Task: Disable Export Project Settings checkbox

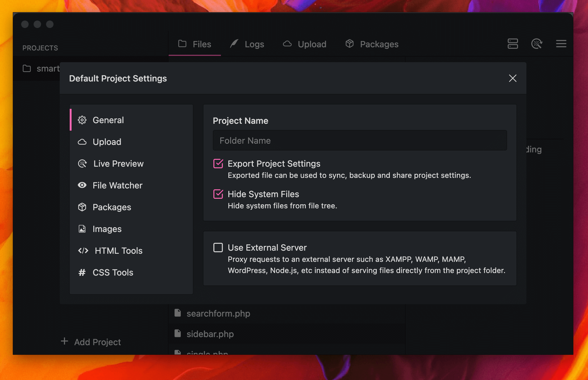Action: 218,164
